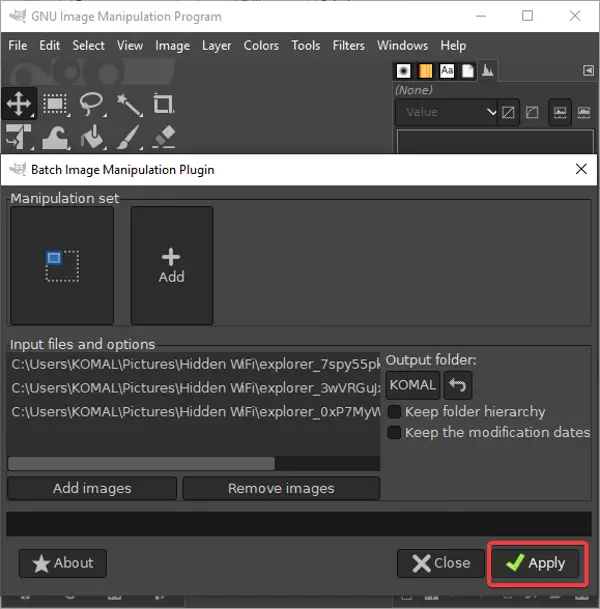Click the Close button in BIMP dialog
This screenshot has width=600, height=609.
[x=441, y=563]
